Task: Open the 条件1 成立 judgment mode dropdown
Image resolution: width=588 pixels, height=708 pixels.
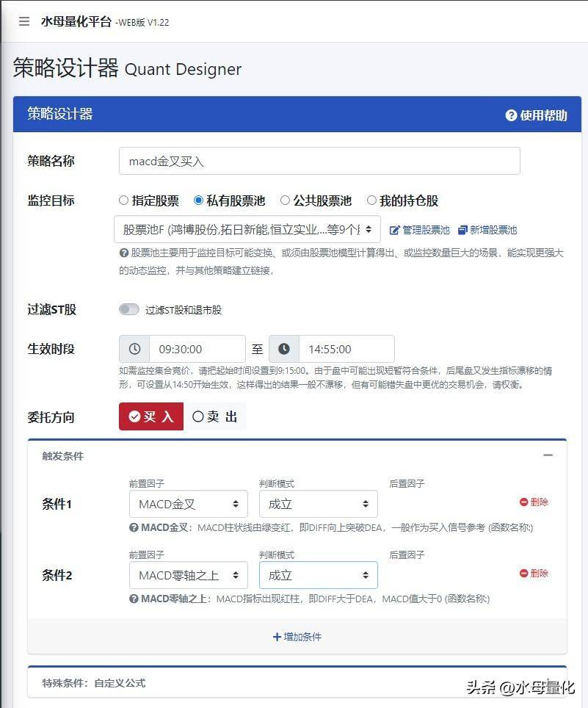Action: [x=319, y=504]
